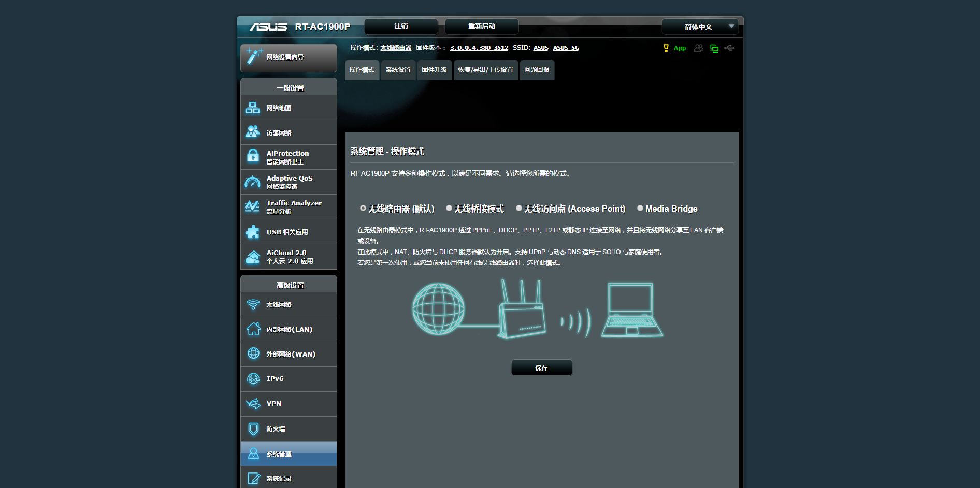Click the Network Map (网络地图) icon

pyautogui.click(x=253, y=108)
